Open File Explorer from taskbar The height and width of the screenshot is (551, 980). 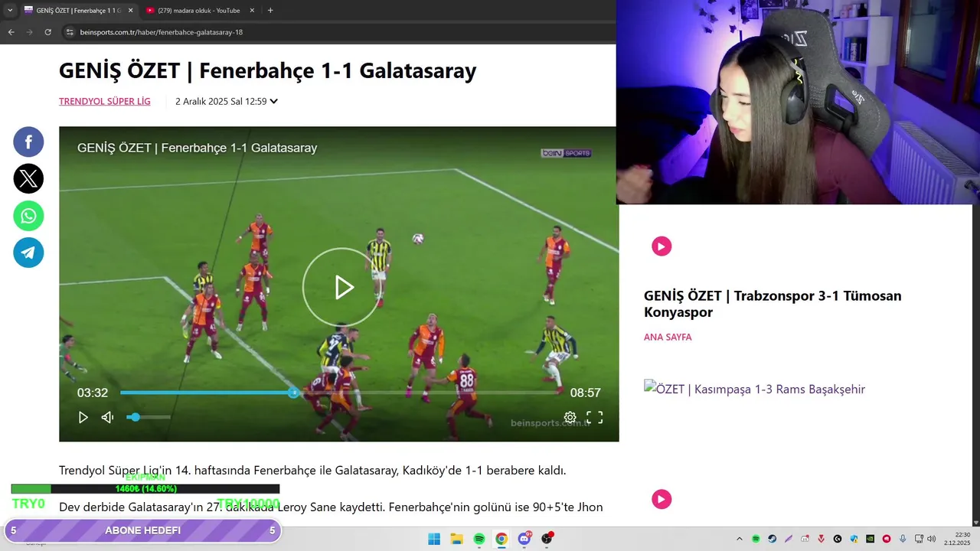click(456, 539)
